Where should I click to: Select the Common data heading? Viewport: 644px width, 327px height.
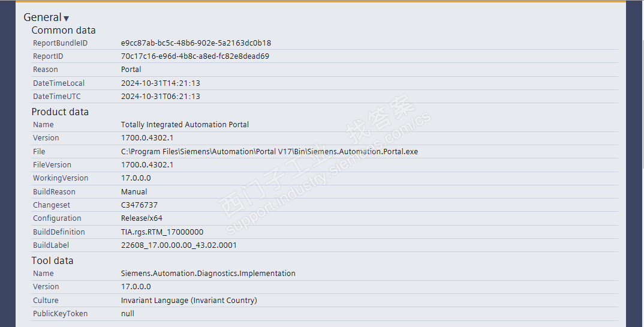tap(63, 31)
